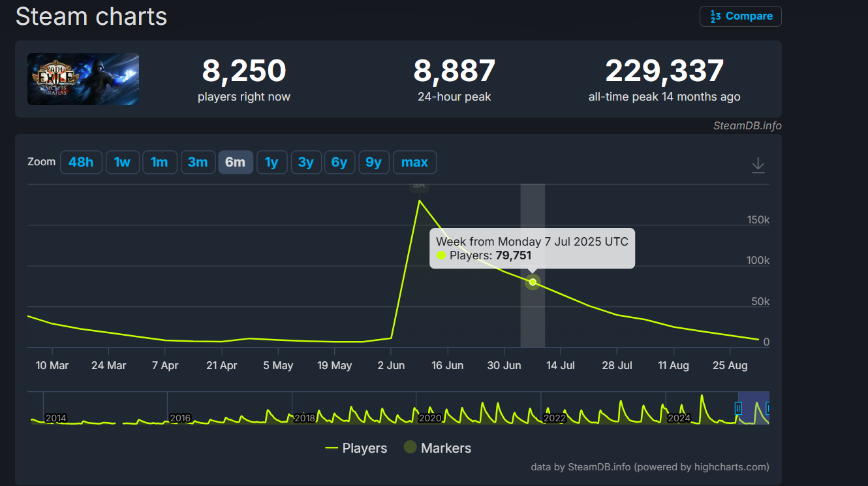Click the 150k y-axis label

(758, 220)
